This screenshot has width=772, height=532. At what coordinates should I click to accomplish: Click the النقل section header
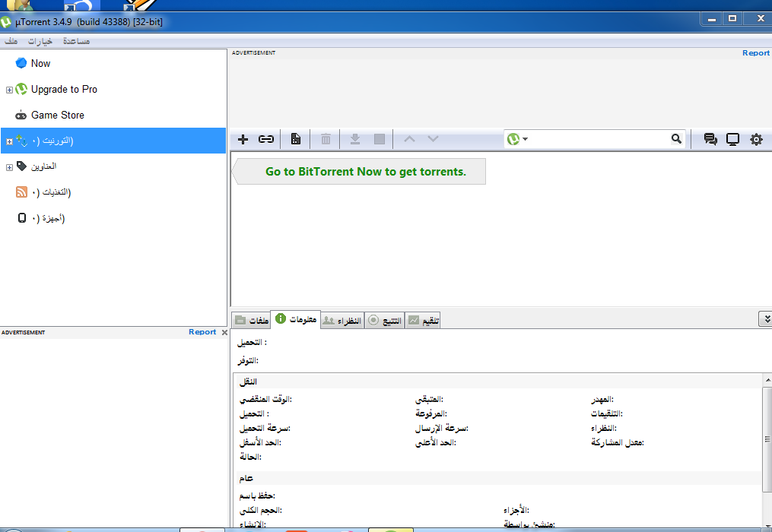coord(248,382)
